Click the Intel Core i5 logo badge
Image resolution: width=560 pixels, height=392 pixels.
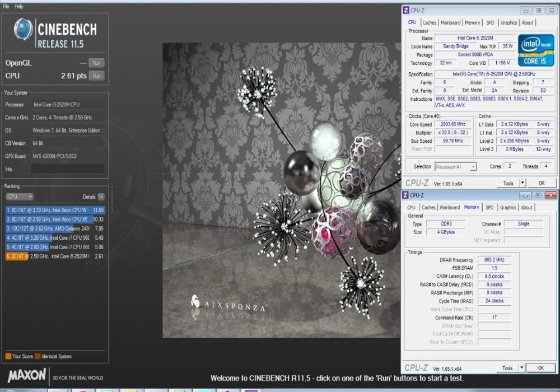coord(536,50)
